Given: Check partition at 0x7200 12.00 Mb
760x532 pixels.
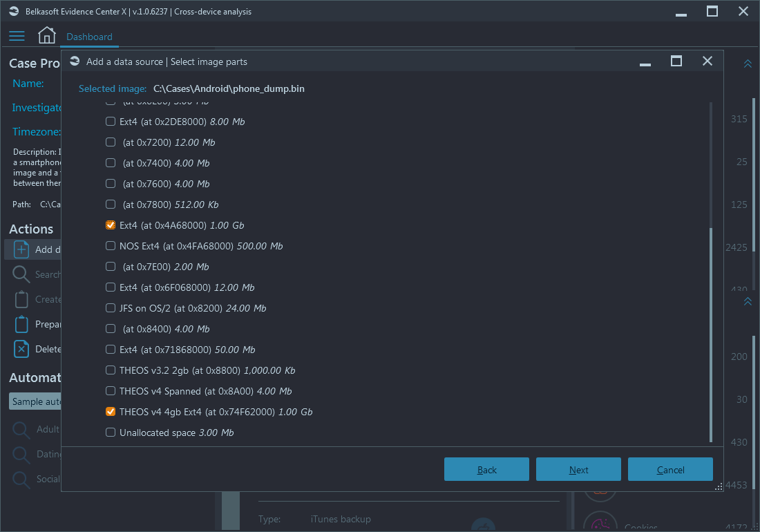Looking at the screenshot, I should tap(111, 142).
